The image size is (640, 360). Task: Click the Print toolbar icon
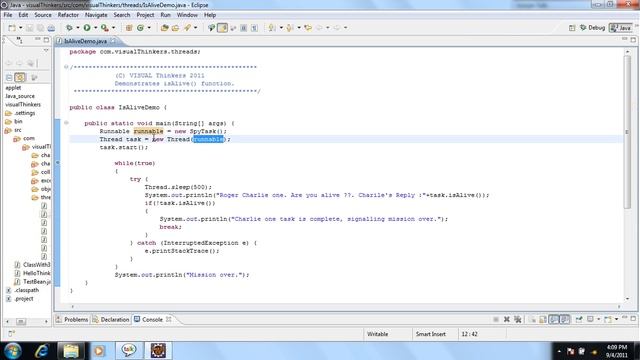51,28
